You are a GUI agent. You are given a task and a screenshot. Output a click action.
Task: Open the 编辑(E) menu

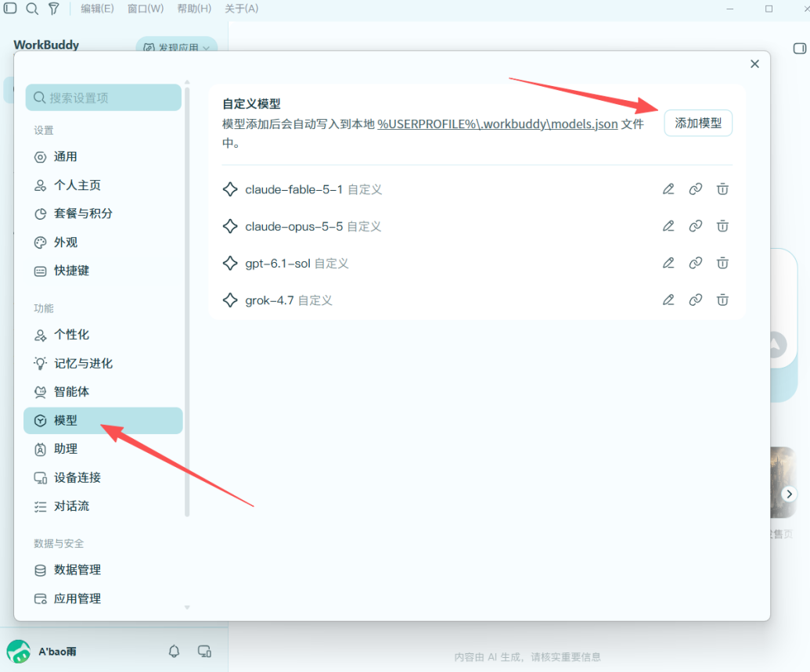click(97, 9)
